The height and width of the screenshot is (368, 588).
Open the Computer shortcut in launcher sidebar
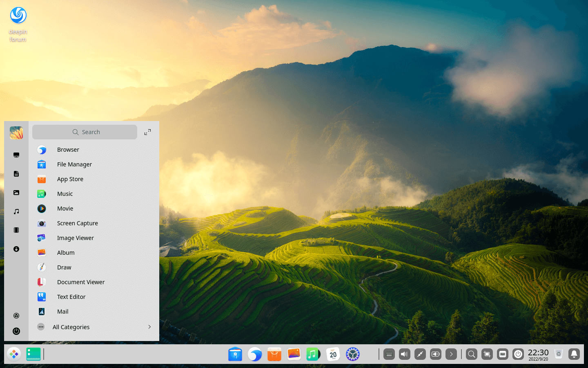click(16, 155)
